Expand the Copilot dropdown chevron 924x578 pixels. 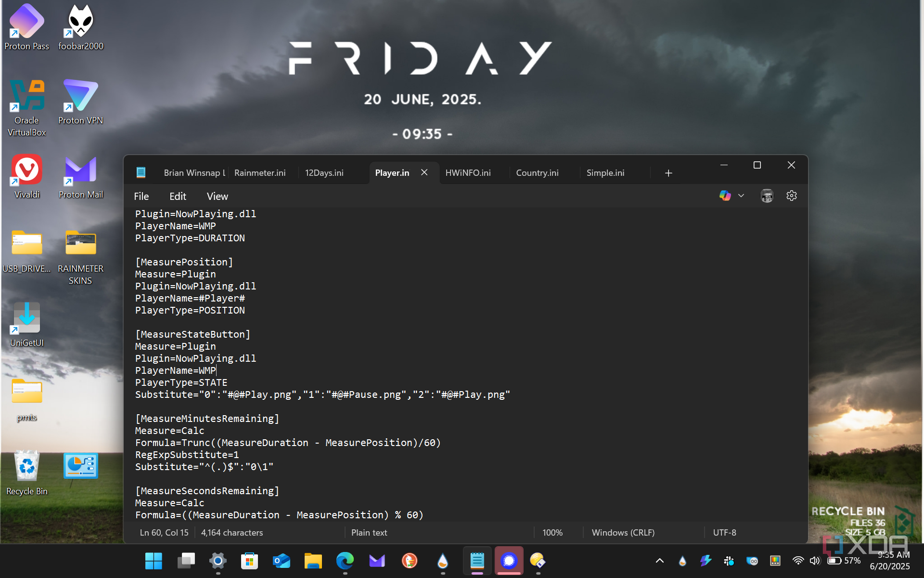coord(741,196)
